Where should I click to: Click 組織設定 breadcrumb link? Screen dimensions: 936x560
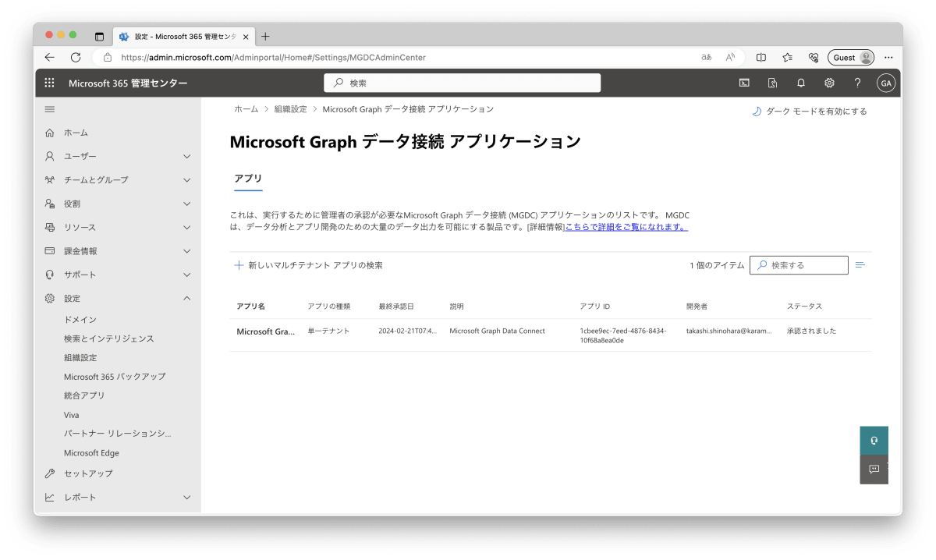[x=291, y=109]
